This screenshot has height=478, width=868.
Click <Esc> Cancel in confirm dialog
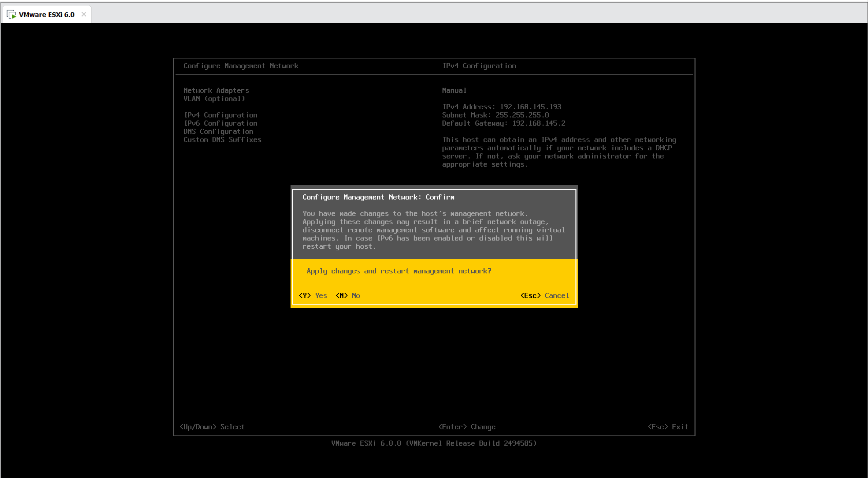tap(545, 295)
